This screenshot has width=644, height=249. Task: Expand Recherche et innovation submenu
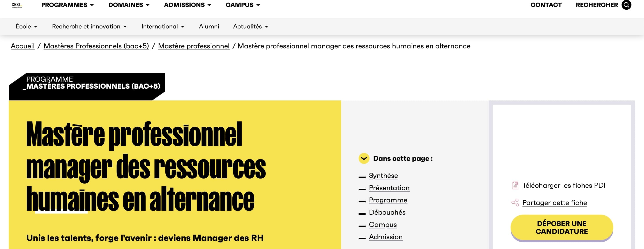click(89, 26)
